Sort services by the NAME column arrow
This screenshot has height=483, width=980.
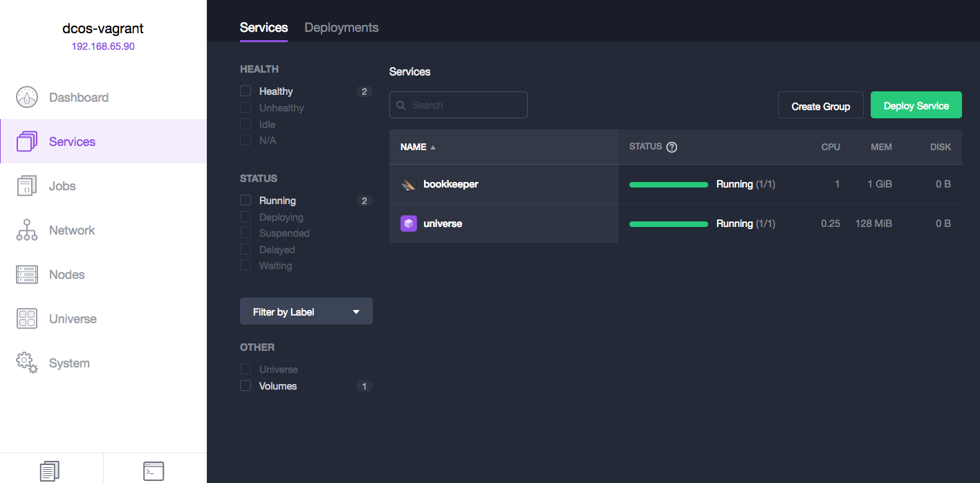pos(433,147)
